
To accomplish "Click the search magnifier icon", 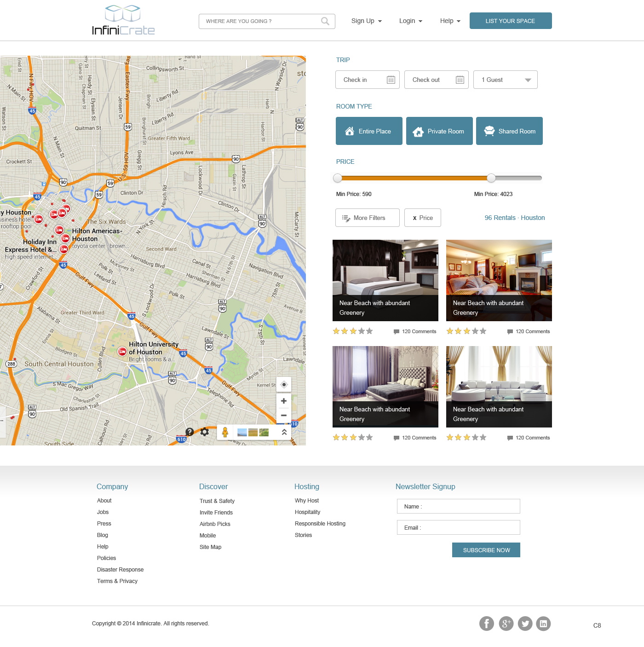I will [325, 21].
